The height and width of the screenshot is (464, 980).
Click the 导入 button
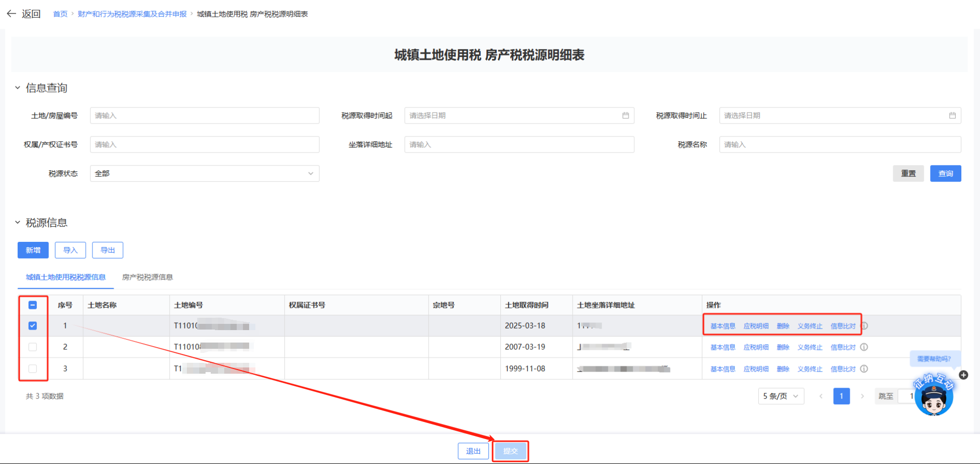[x=71, y=250]
